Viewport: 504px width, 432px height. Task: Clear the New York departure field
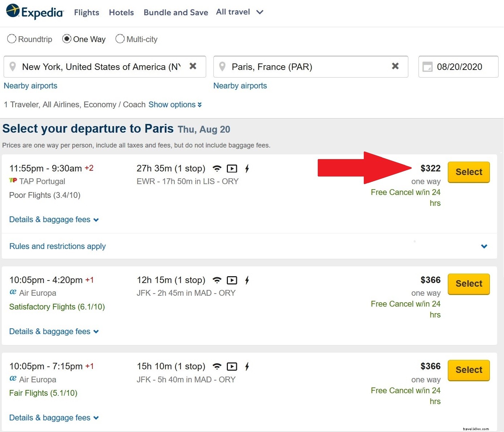pyautogui.click(x=193, y=66)
